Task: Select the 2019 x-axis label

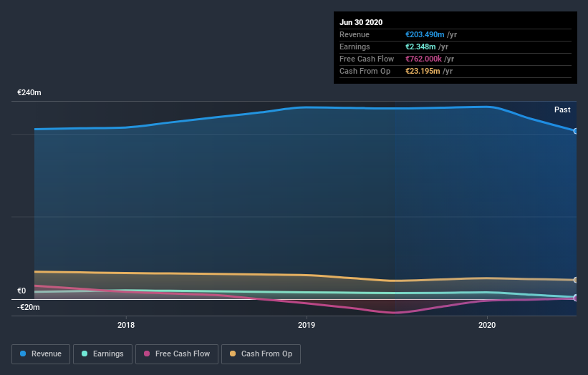Action: [307, 325]
